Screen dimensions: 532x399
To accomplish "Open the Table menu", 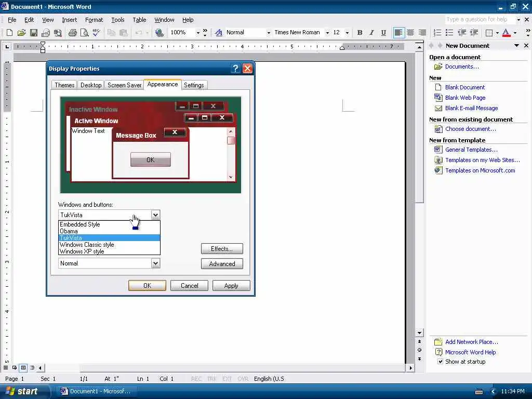I will coord(139,20).
